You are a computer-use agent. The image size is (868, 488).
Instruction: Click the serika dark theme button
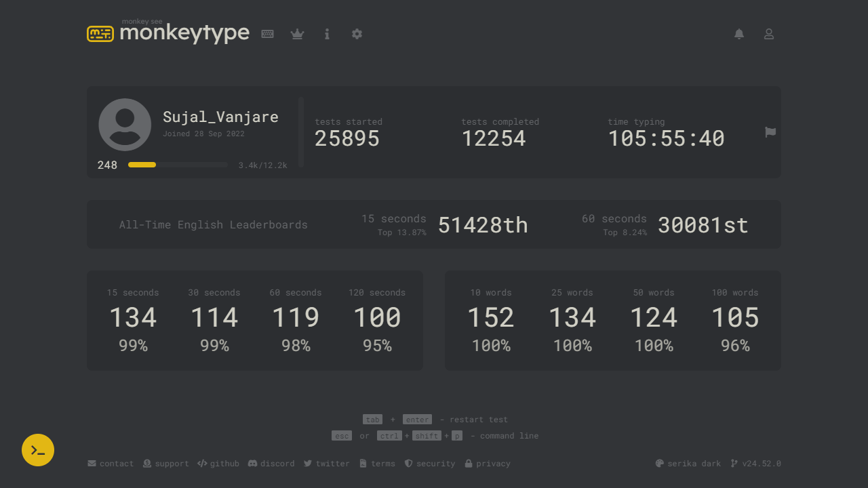(688, 464)
